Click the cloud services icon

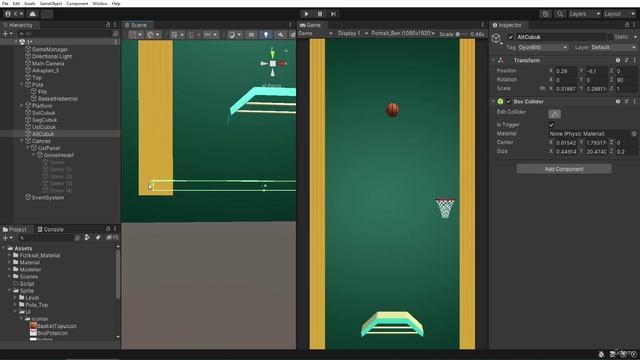click(x=33, y=14)
